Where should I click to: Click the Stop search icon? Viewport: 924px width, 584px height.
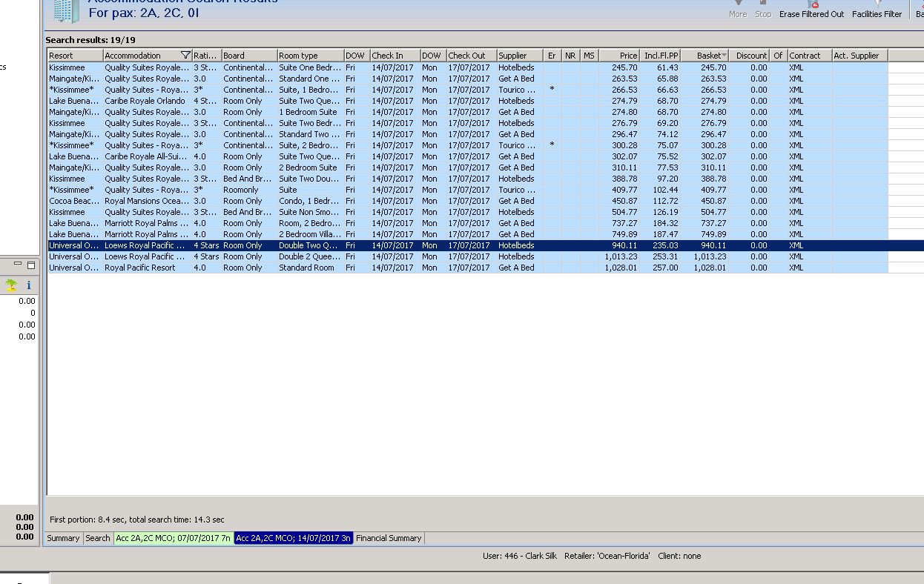click(762, 4)
